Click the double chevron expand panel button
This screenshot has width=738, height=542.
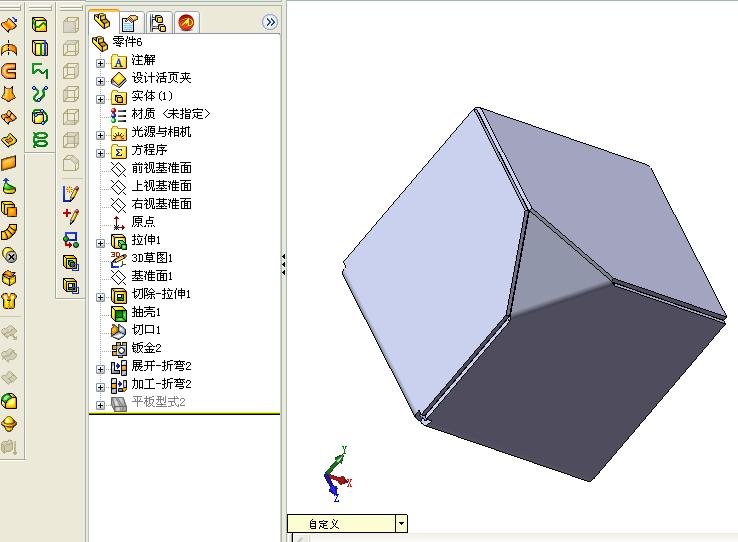tap(270, 22)
